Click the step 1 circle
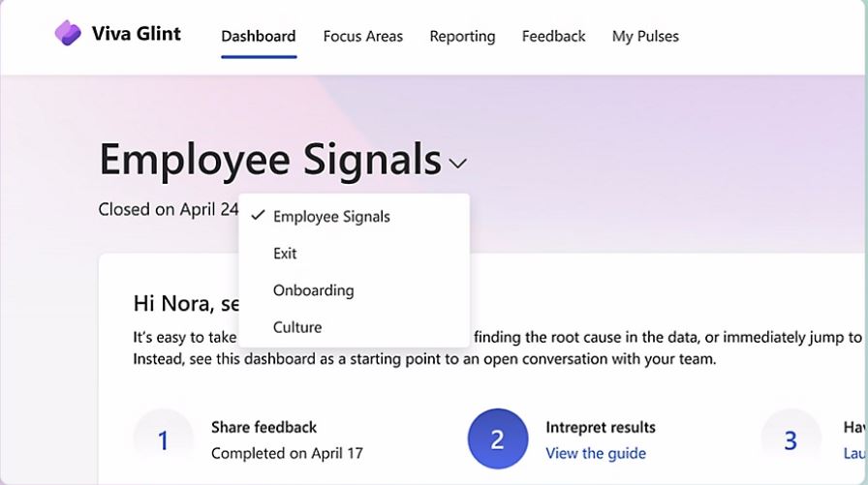This screenshot has height=485, width=868. (164, 440)
